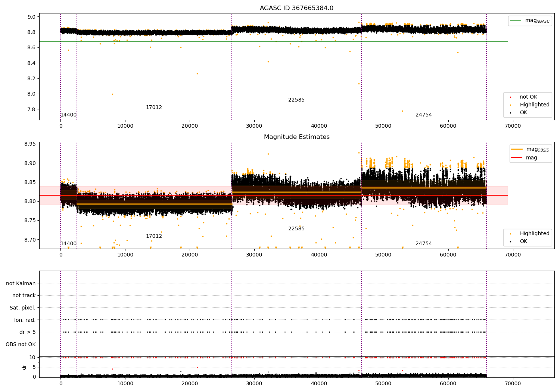
Task: Click the 'not track' row label
Action: point(24,296)
